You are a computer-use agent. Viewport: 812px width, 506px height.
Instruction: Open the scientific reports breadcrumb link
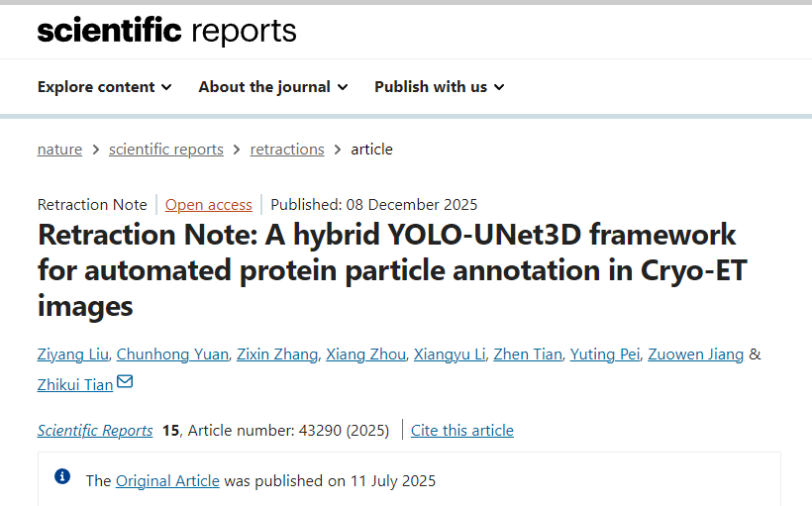(166, 150)
